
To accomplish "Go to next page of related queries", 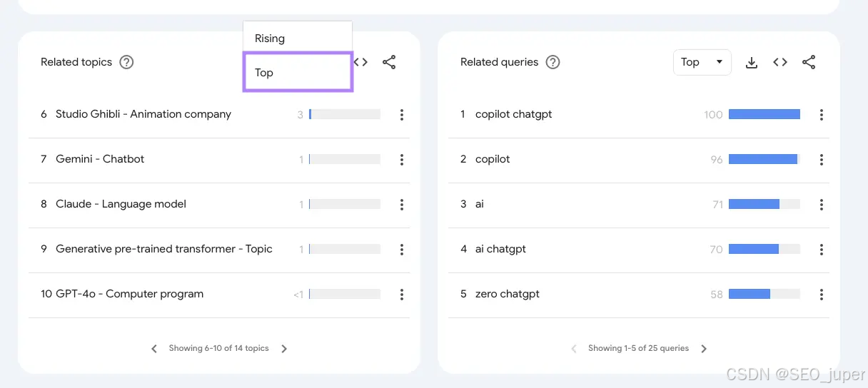I will coord(704,349).
